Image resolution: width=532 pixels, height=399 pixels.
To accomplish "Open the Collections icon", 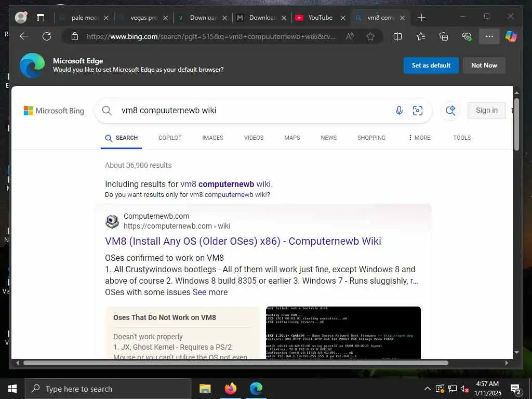I will pyautogui.click(x=444, y=36).
